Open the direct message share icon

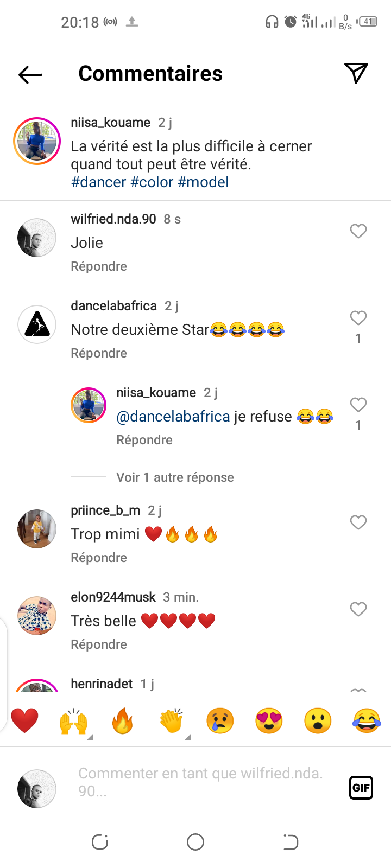(356, 73)
